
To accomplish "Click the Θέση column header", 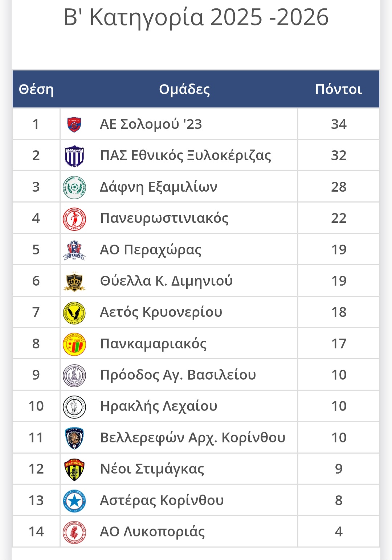I will point(36,89).
